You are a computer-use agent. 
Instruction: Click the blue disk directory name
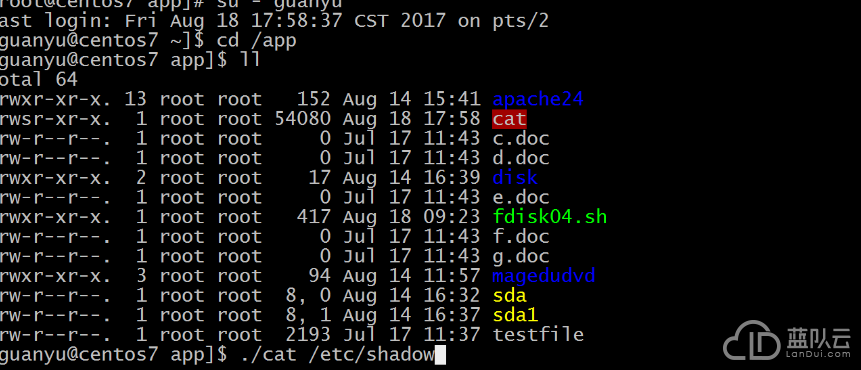pos(515,178)
